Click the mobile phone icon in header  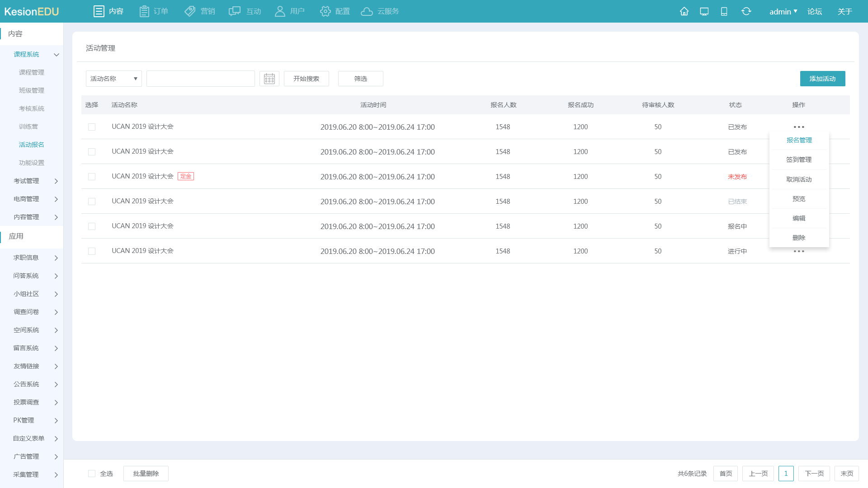coord(724,11)
